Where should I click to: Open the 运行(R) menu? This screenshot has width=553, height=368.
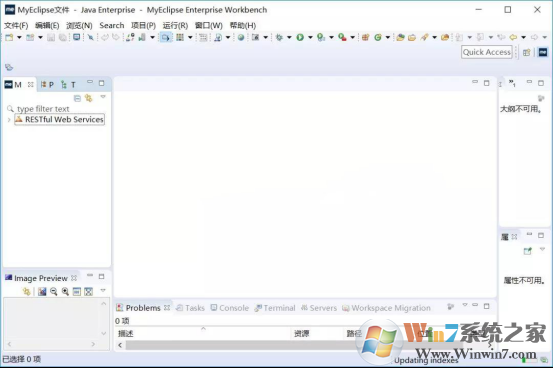(x=175, y=25)
